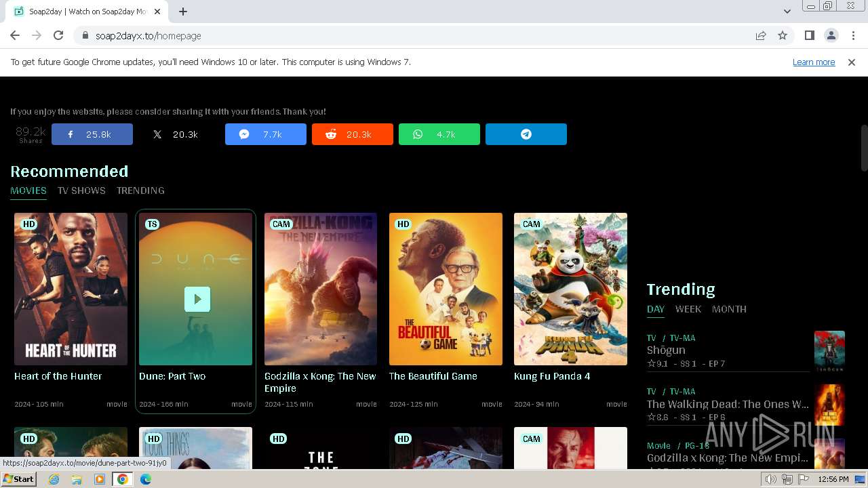Viewport: 868px width, 488px height.
Task: Open Kung Fu Panda 4 title link
Action: (x=552, y=376)
